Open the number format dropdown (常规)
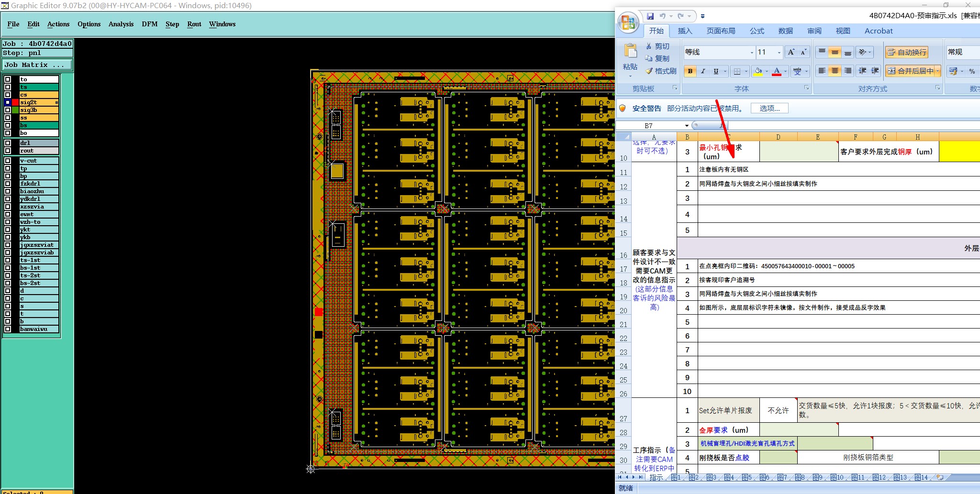The image size is (980, 494). (x=963, y=52)
